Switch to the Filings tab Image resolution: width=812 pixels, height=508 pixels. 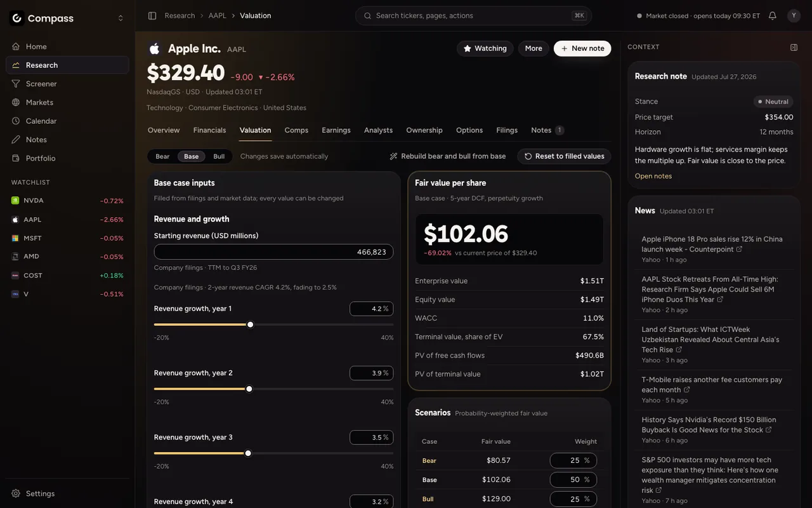(x=507, y=130)
